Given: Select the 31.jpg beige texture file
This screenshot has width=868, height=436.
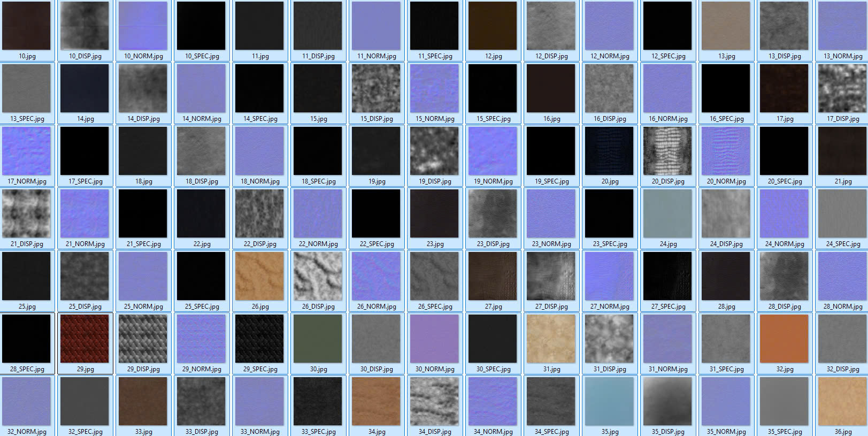Looking at the screenshot, I should click(x=551, y=339).
